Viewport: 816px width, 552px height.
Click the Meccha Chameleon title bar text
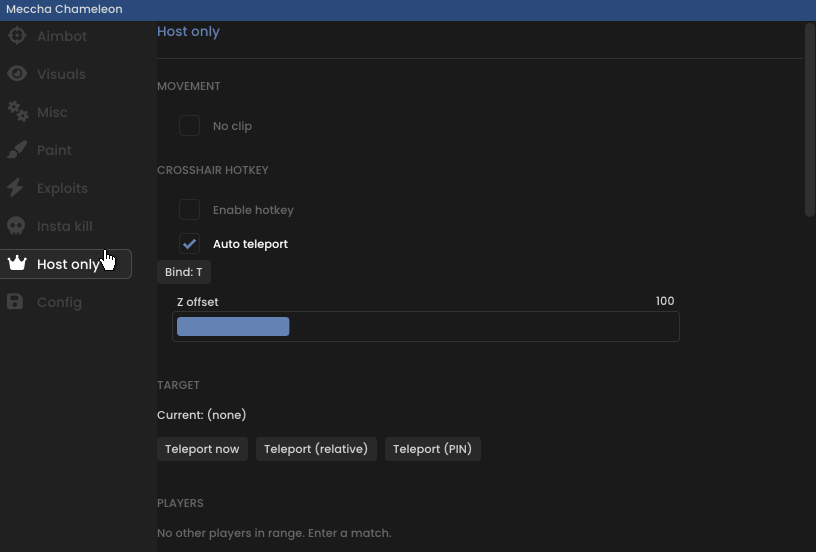(65, 9)
